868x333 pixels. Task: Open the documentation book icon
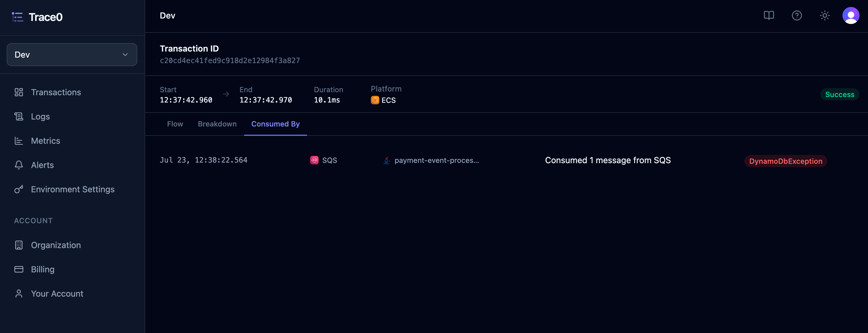point(769,15)
